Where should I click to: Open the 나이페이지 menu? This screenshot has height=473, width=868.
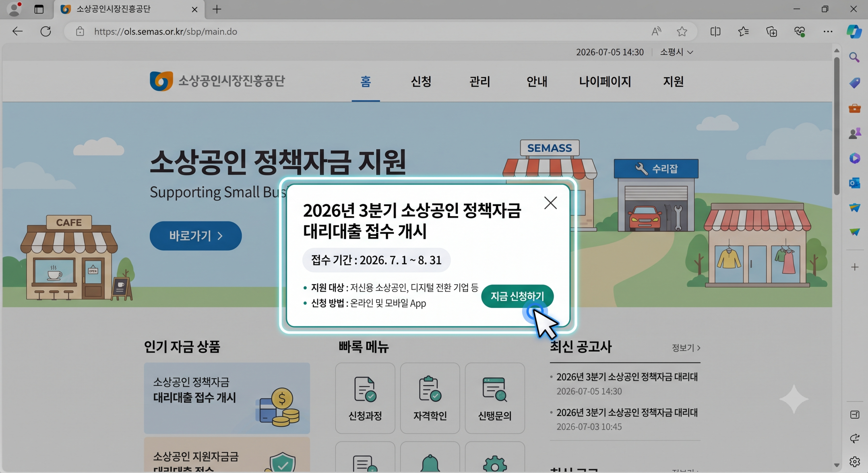point(605,82)
